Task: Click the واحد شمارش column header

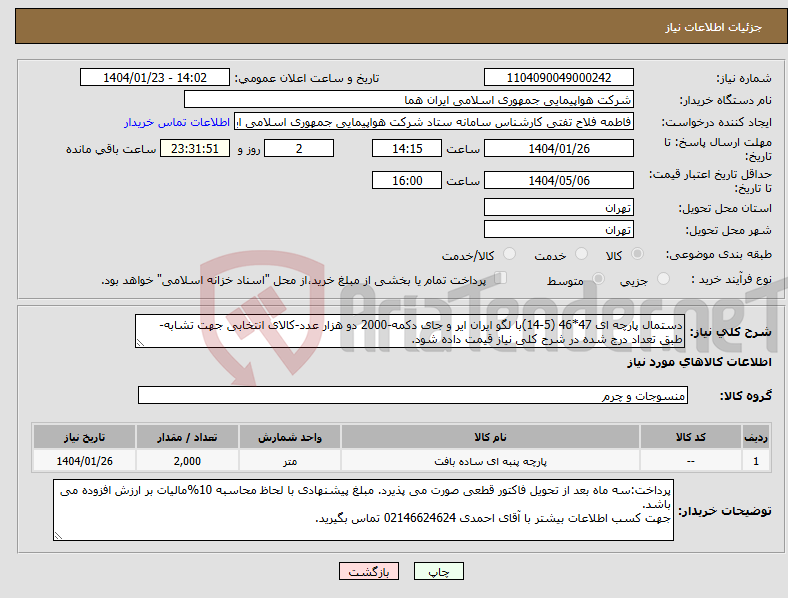Action: pos(290,437)
